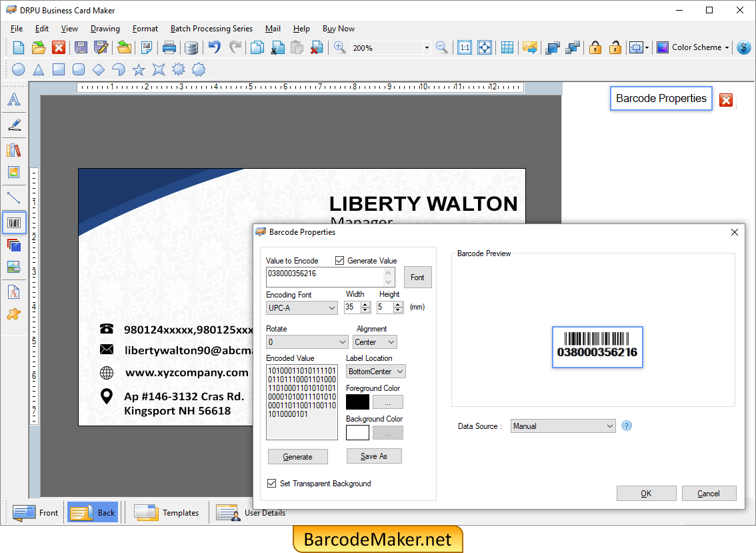Screen dimensions: 756x553
Task: Open an existing file via folder icon
Action: [39, 47]
